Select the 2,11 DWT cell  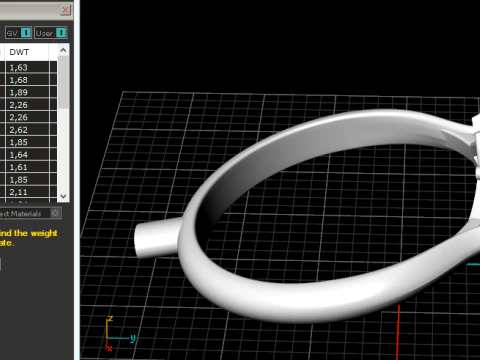(x=27, y=192)
